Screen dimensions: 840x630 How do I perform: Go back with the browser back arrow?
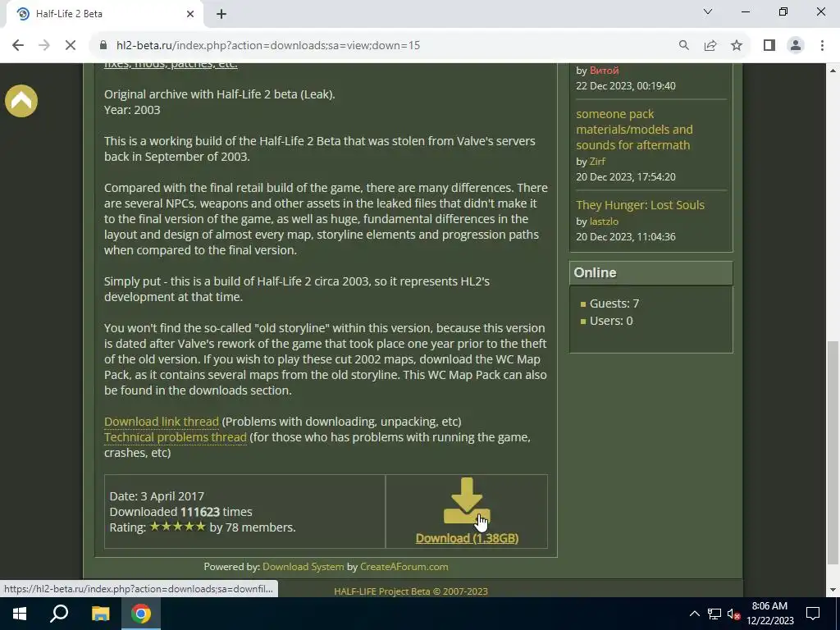(x=18, y=46)
